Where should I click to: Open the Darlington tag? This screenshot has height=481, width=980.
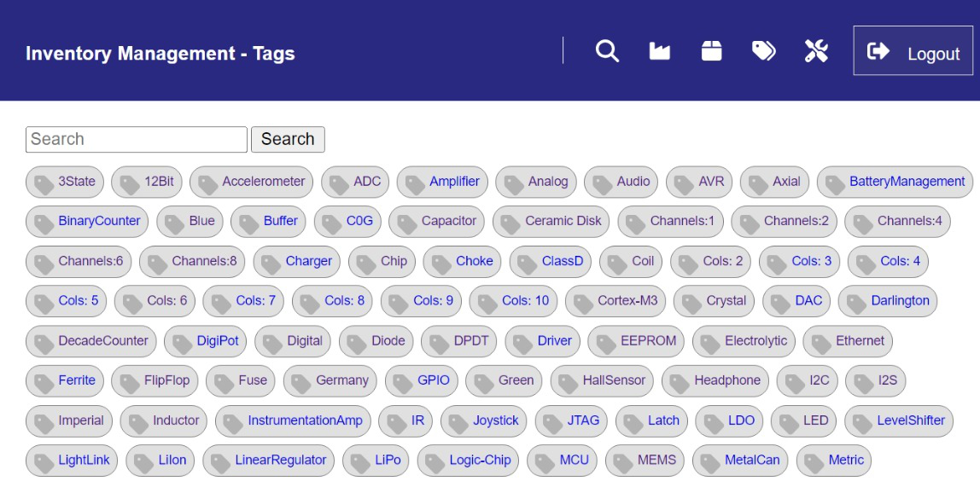(x=888, y=301)
